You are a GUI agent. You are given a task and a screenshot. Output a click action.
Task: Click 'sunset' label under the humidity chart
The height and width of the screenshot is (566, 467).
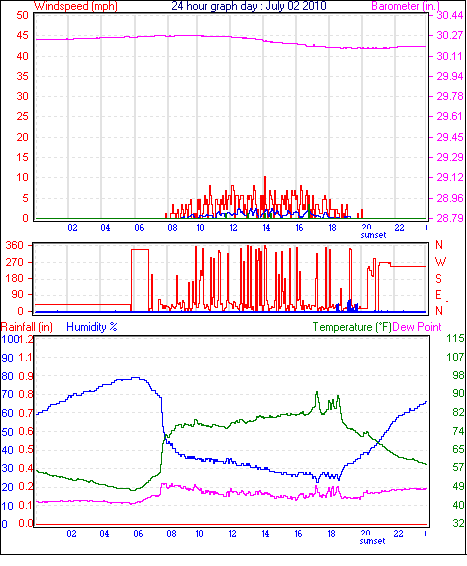coord(372,541)
